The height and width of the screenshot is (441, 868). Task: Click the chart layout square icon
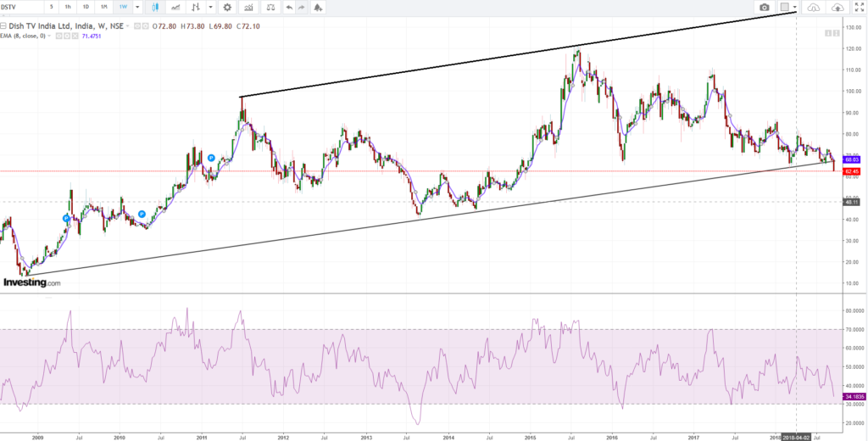pyautogui.click(x=784, y=7)
